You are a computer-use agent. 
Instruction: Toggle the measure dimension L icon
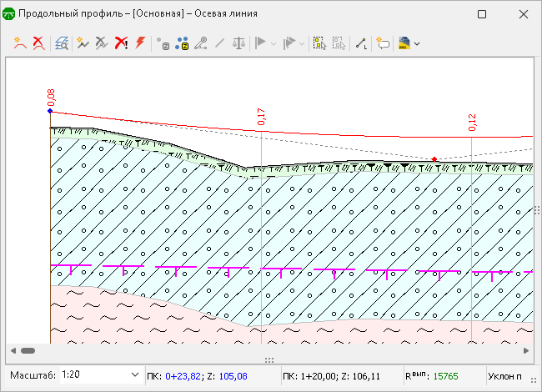(360, 42)
